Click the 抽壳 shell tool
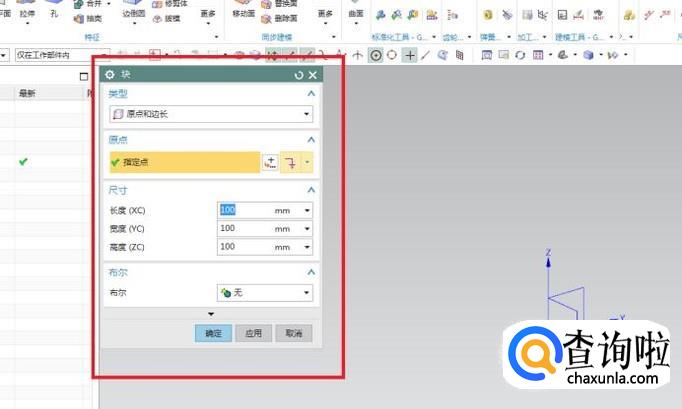Image resolution: width=682 pixels, height=409 pixels. [88, 19]
